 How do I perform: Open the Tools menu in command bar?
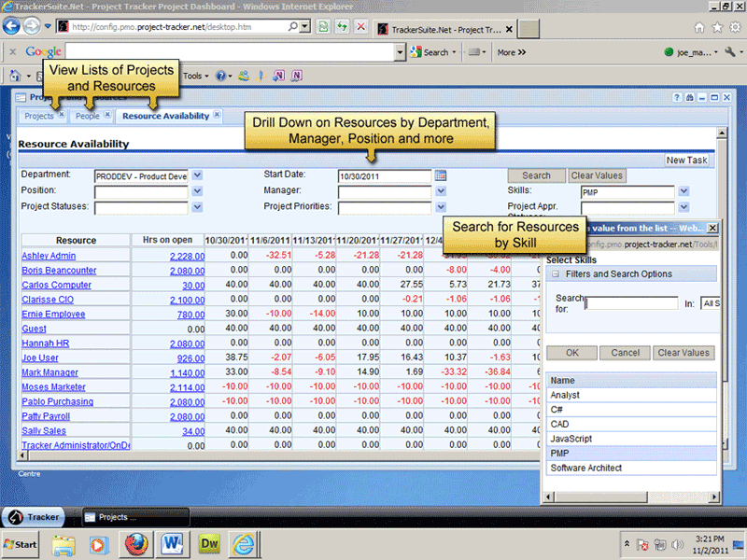[x=195, y=76]
